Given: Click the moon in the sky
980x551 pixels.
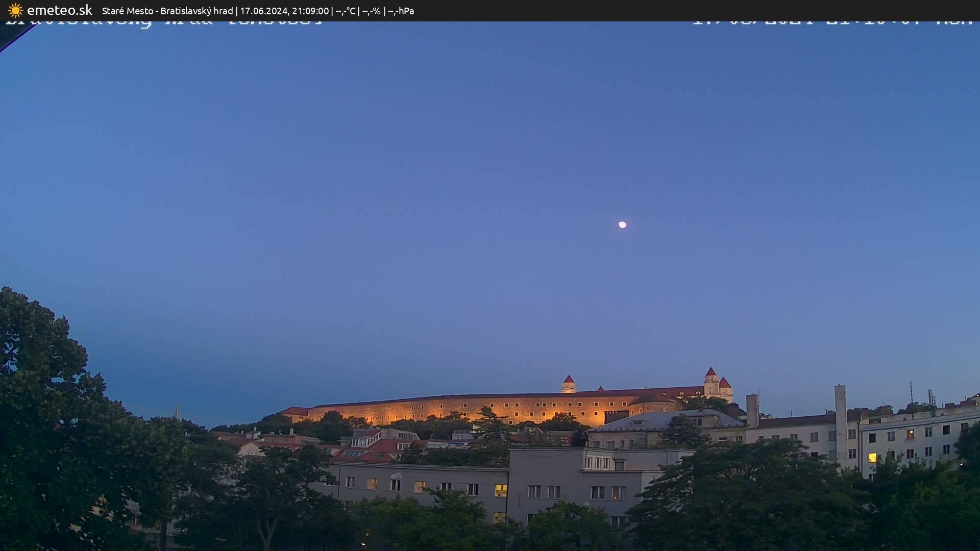Looking at the screenshot, I should 622,224.
